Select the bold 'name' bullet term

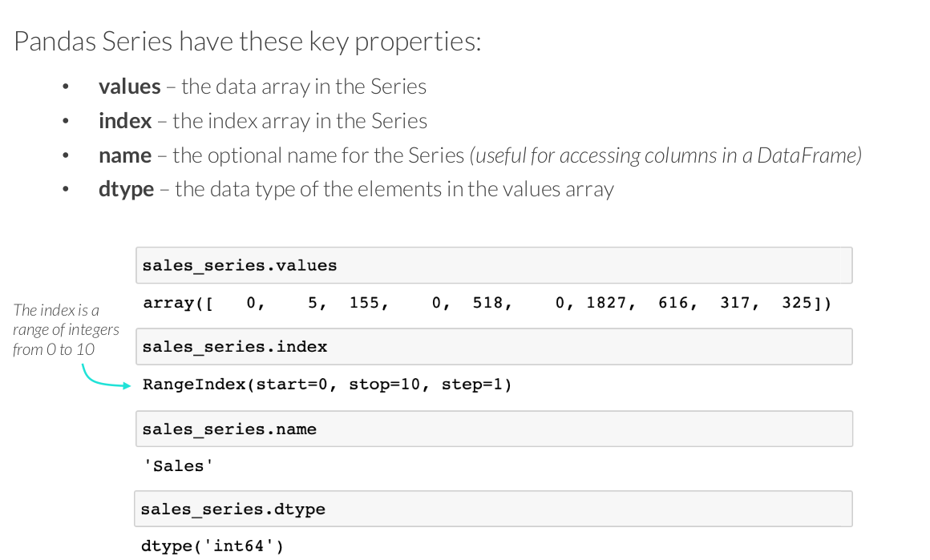124,155
